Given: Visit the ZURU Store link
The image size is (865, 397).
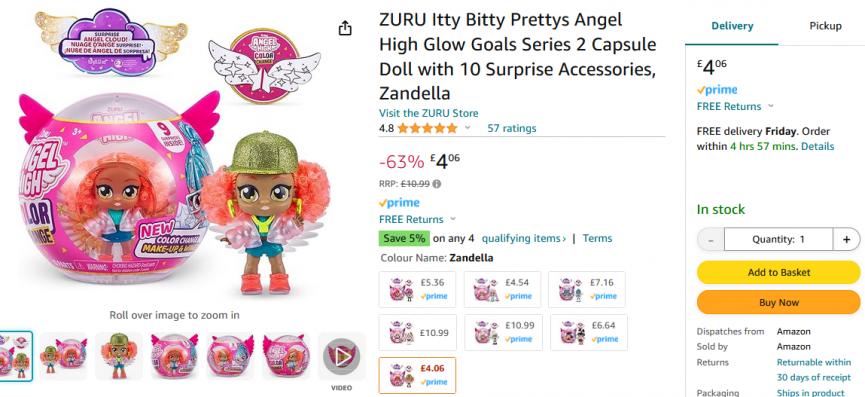Looking at the screenshot, I should (429, 114).
